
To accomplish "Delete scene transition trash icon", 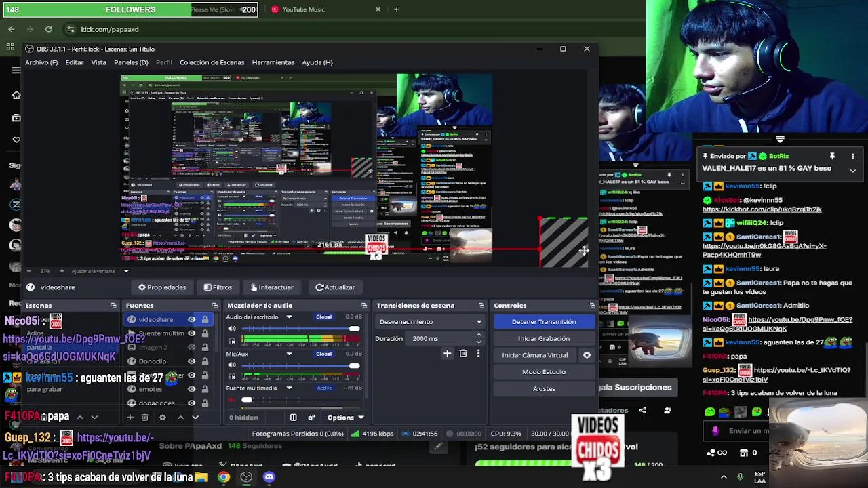I will [463, 353].
